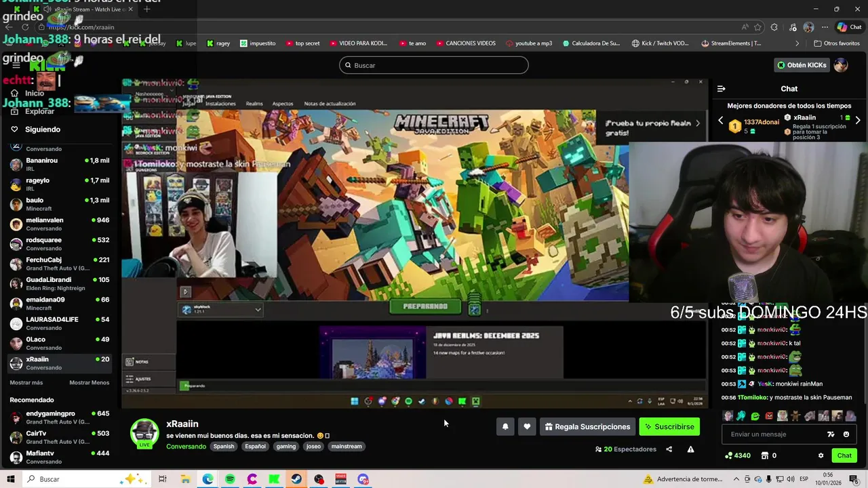868x488 pixels.
Task: Open Steam from the Windows taskbar
Action: click(296, 479)
